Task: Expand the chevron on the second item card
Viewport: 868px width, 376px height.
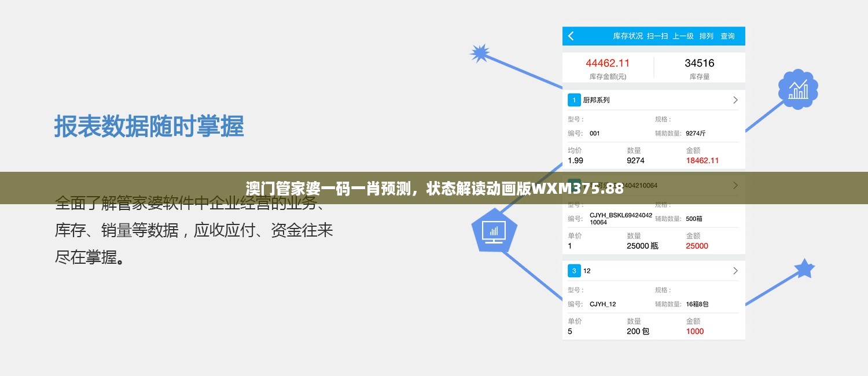Action: (x=735, y=186)
